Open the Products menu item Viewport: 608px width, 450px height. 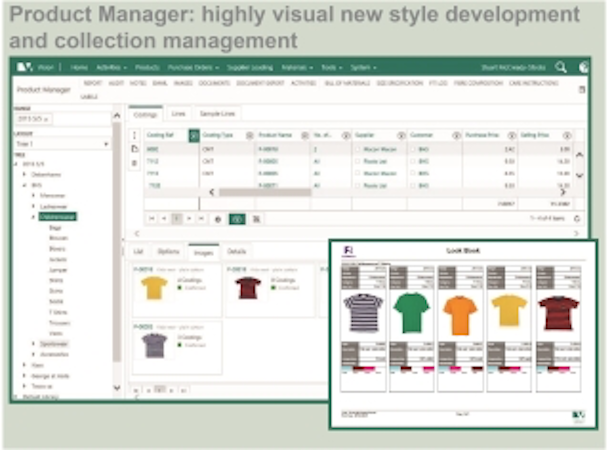click(147, 67)
